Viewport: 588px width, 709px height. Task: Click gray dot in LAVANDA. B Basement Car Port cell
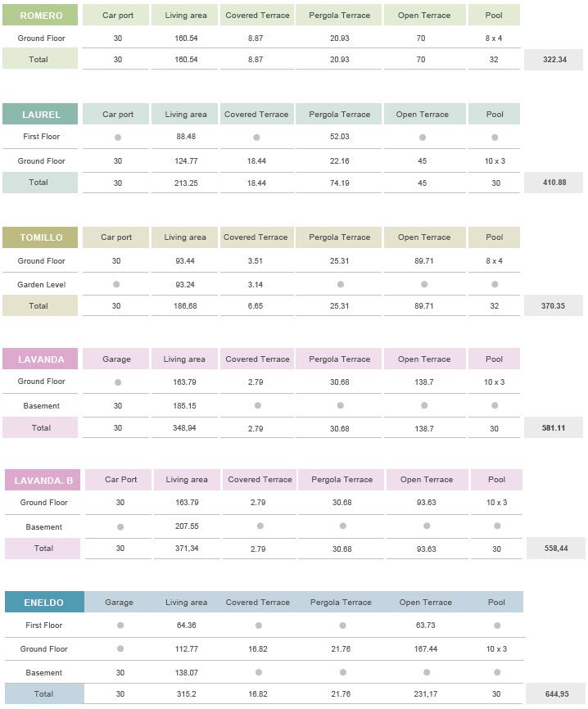click(x=120, y=527)
